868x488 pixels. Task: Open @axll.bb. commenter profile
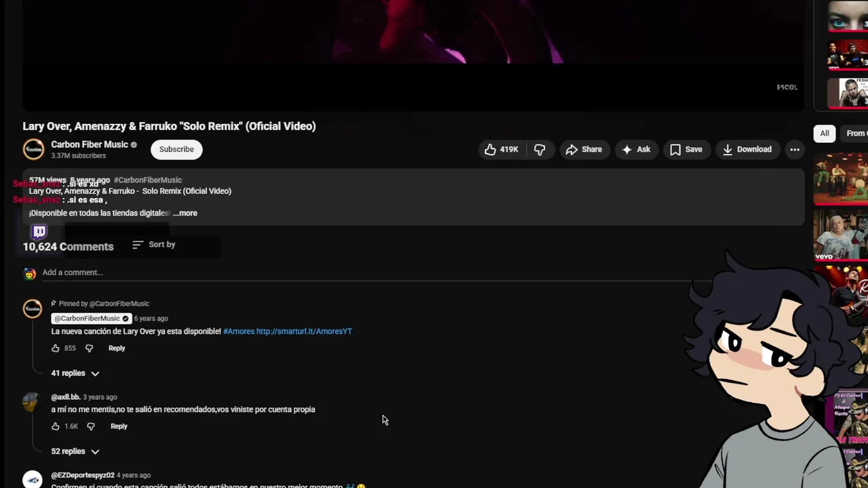click(65, 397)
